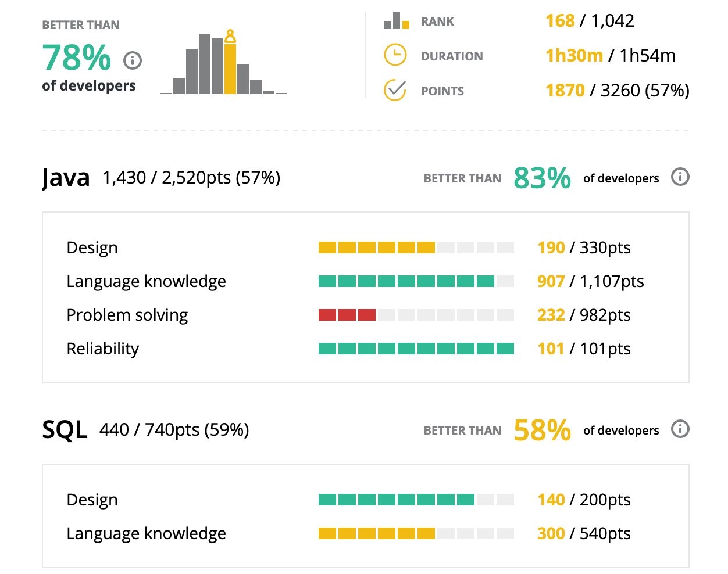Click the 168 rank value
Viewport: 728px width, 574px height.
tap(560, 21)
